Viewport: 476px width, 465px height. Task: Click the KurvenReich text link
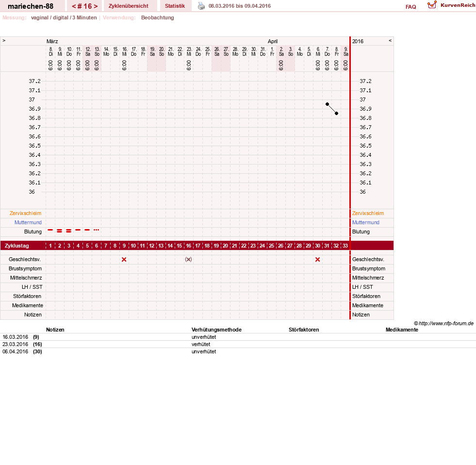pyautogui.click(x=458, y=5)
